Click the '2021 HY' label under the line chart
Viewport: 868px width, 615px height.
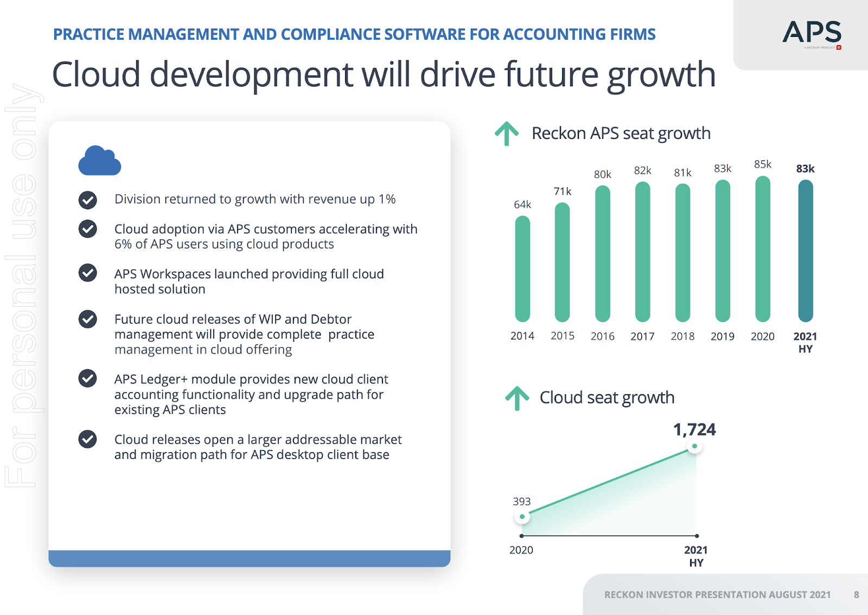tap(696, 556)
